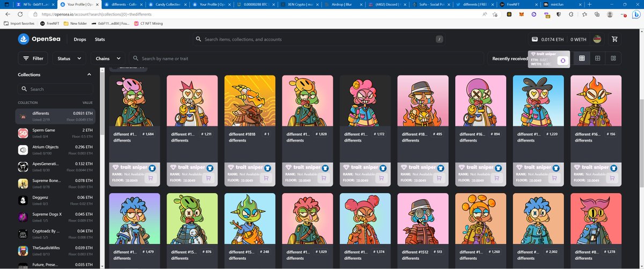Switch to the small grid view
This screenshot has width=644, height=269.
[x=581, y=58]
